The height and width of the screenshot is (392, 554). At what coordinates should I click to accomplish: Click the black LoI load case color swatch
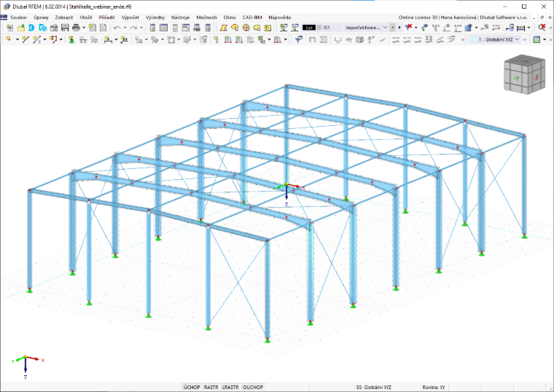tap(309, 28)
